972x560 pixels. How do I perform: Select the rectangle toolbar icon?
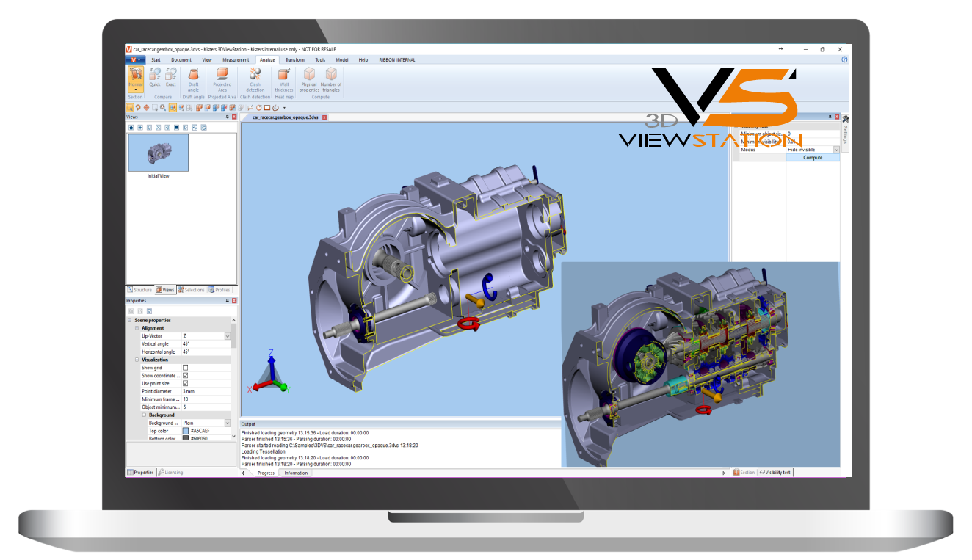click(x=266, y=107)
